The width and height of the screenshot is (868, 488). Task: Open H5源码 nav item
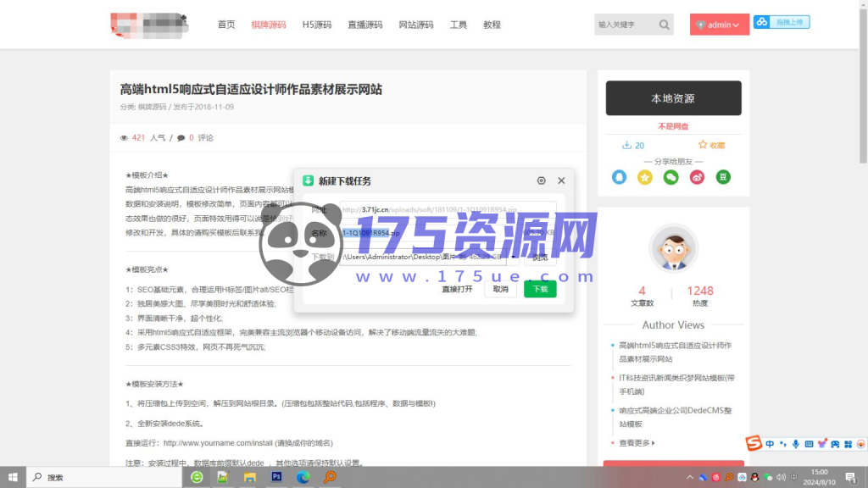click(x=317, y=25)
